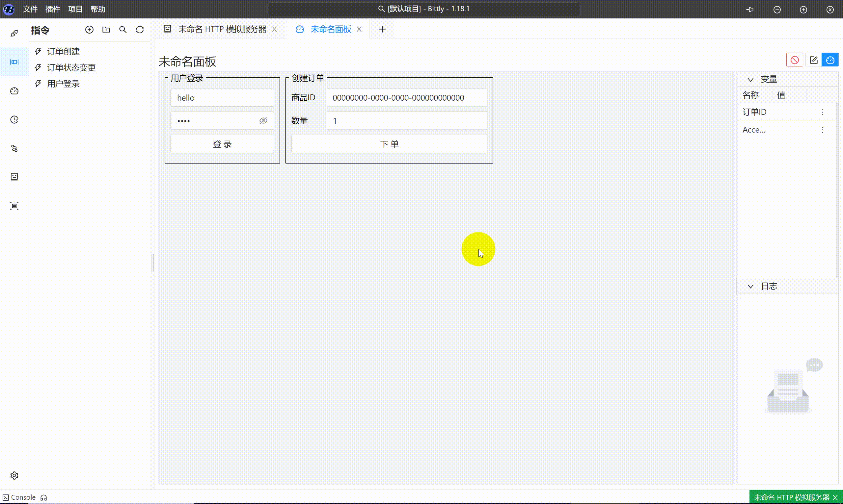The image size is (843, 504).
Task: Search commands with magnifier icon
Action: (123, 30)
